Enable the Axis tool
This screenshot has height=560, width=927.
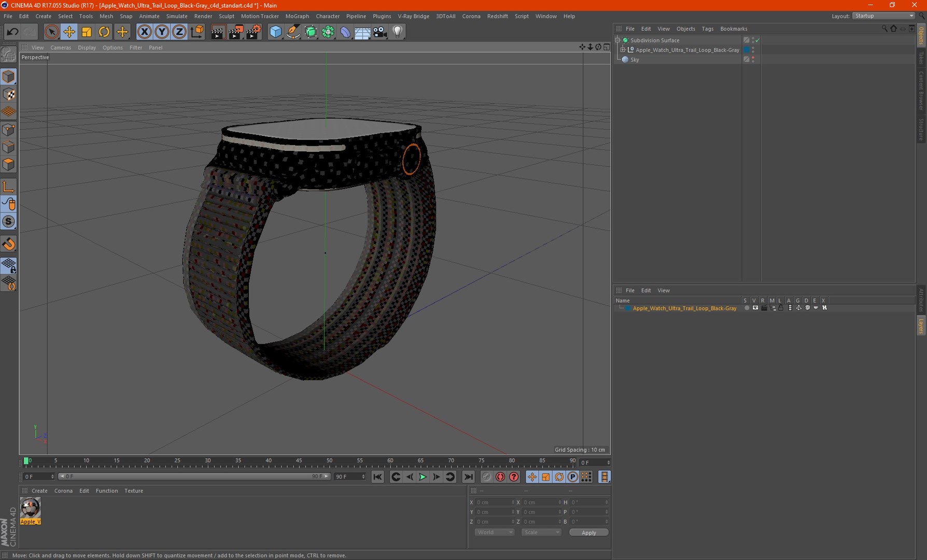[x=9, y=187]
